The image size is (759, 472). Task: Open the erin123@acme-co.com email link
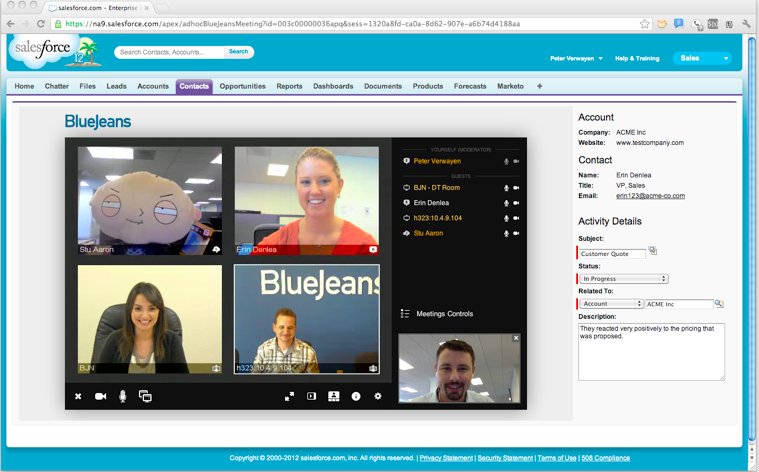click(x=650, y=196)
